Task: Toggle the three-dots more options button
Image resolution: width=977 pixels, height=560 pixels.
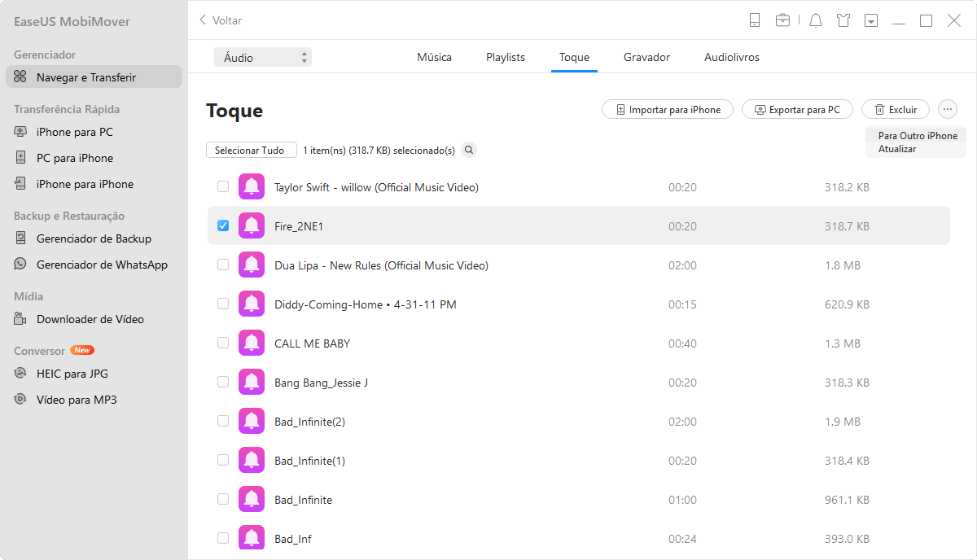Action: tap(948, 109)
